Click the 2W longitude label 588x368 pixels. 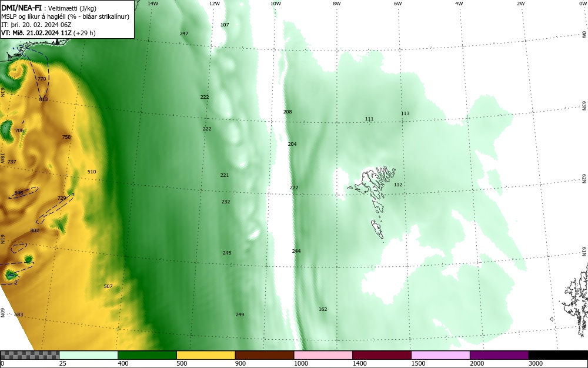click(x=520, y=4)
